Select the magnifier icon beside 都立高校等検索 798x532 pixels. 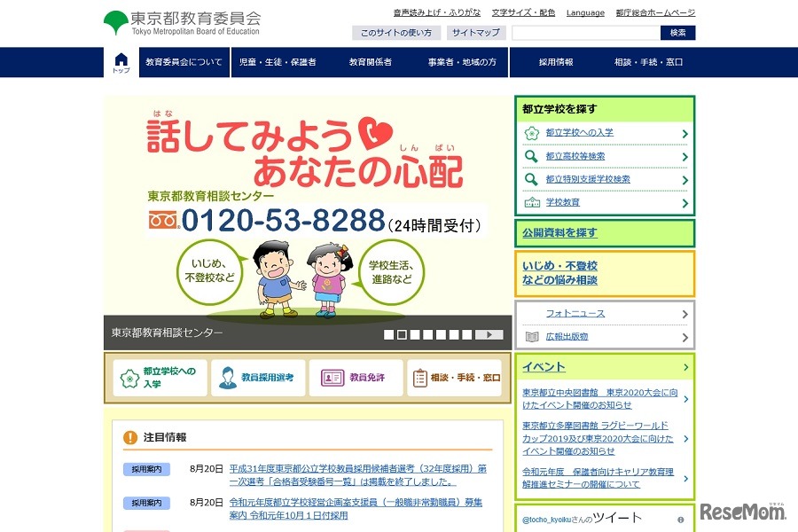point(529,156)
